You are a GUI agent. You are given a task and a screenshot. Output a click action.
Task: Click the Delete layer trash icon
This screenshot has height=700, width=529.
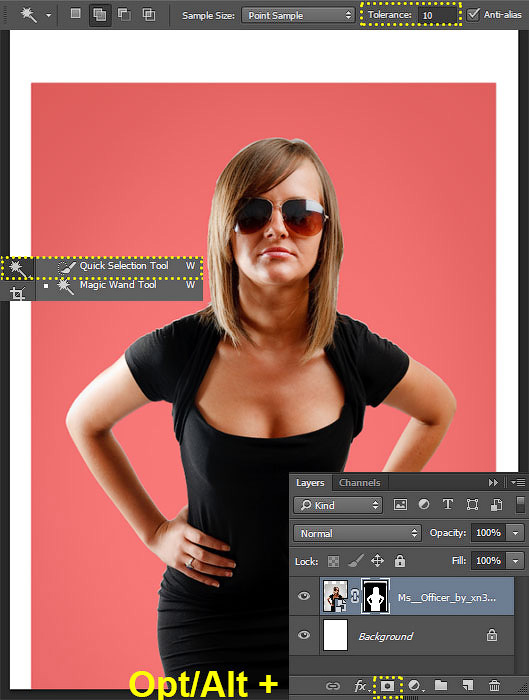[494, 685]
